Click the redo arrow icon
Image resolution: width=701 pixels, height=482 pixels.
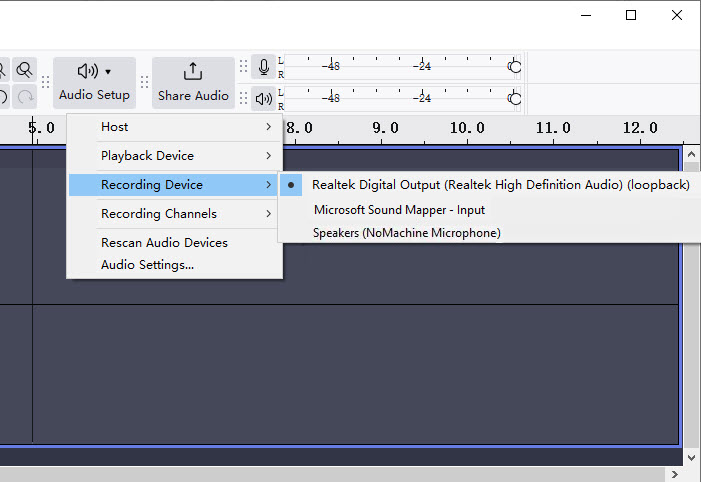[x=25, y=97]
